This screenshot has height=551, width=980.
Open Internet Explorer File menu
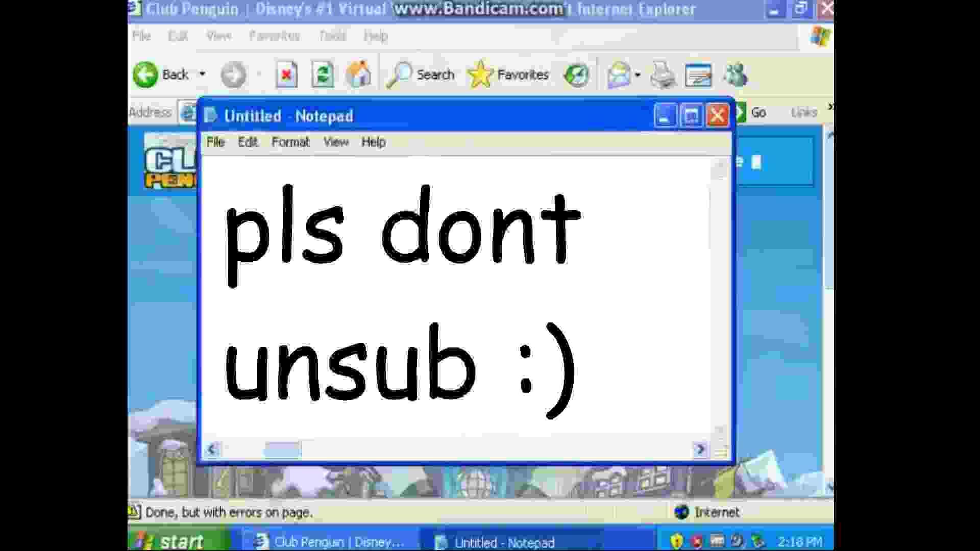click(141, 36)
